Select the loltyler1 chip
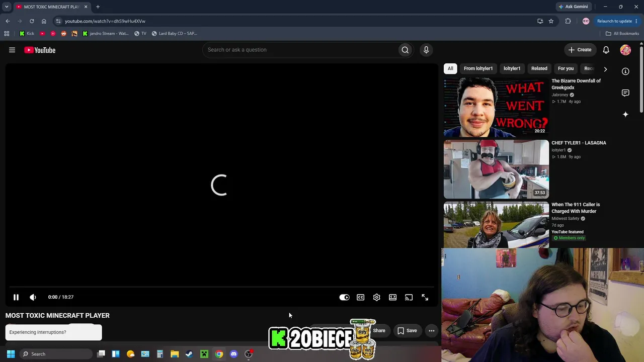This screenshot has height=362, width=644. pyautogui.click(x=512, y=68)
